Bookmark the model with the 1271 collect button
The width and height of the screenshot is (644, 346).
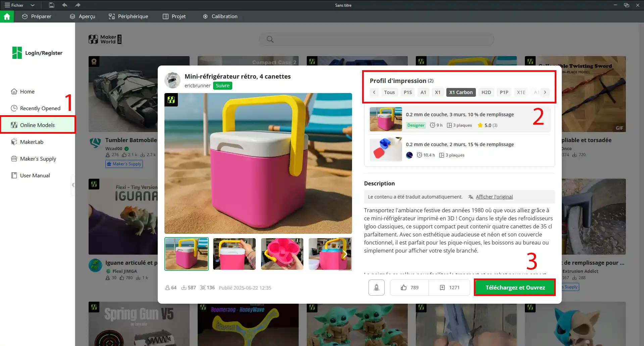click(449, 288)
